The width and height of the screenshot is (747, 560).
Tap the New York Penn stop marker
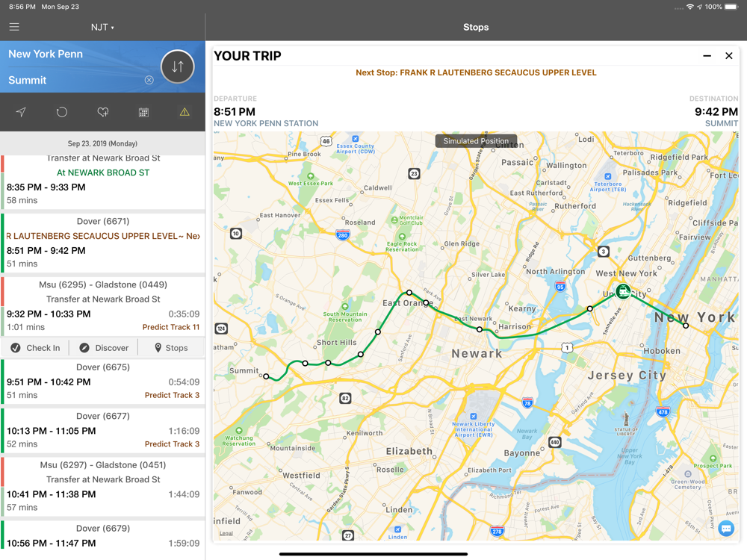coord(686,326)
